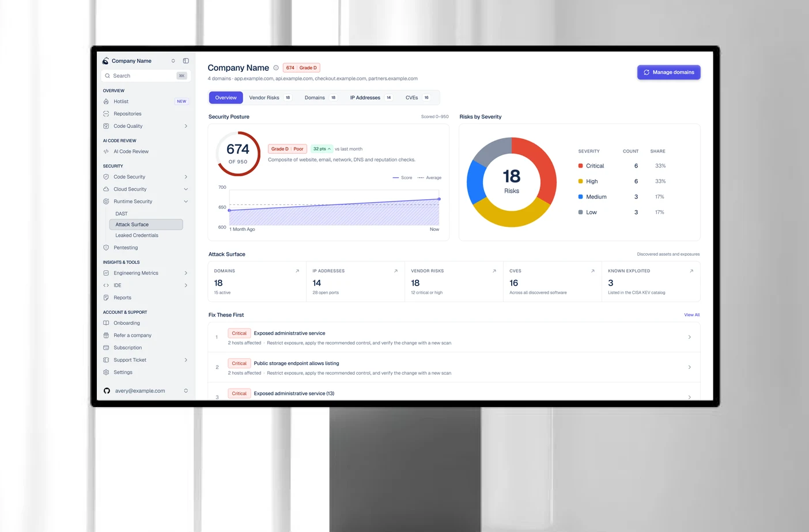
Task: Click the High yellow legend swatch
Action: tap(580, 181)
